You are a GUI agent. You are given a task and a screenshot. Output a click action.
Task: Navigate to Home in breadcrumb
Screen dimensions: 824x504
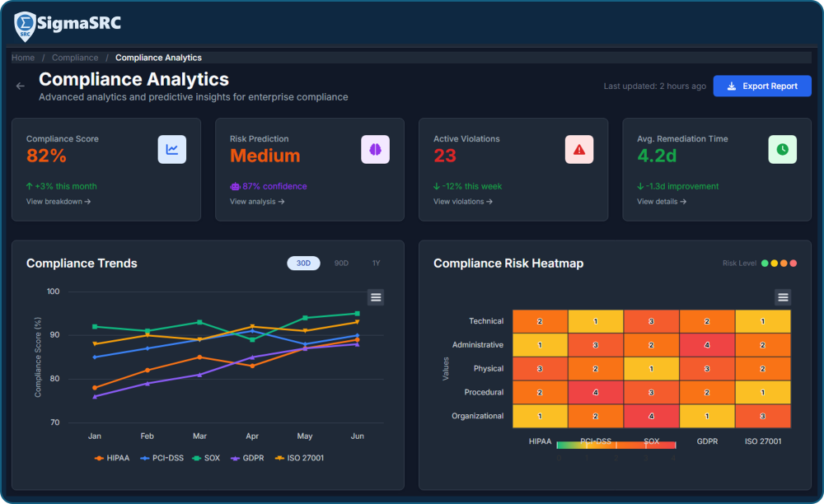23,58
